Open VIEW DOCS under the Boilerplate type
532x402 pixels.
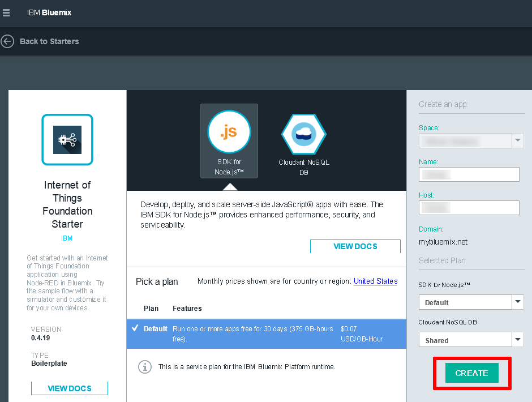(70, 388)
